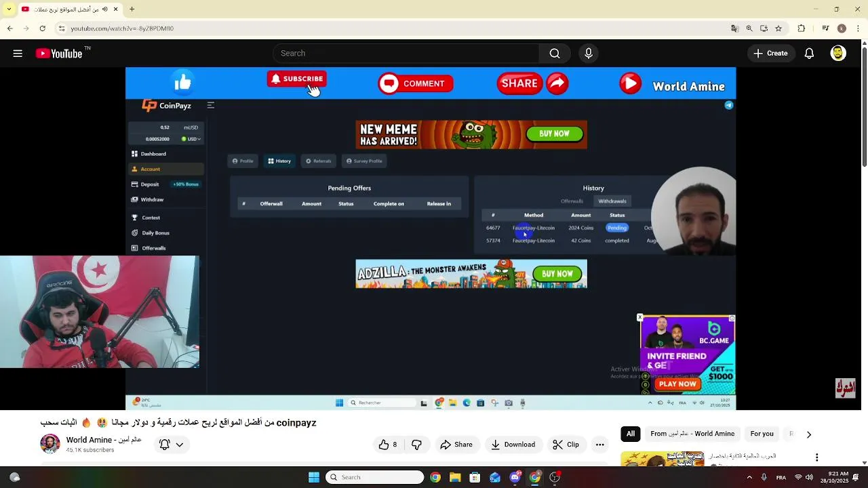
Task: Close the YouTube browser tab
Action: 115,9
